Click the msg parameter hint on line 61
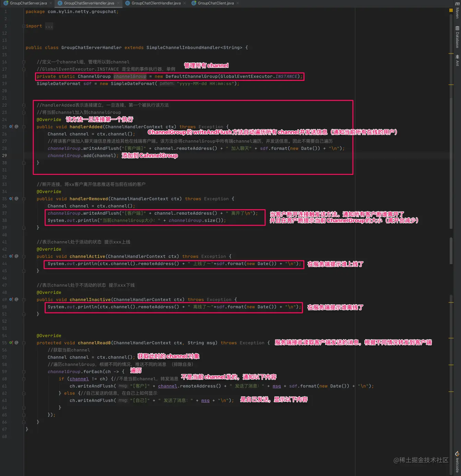The width and height of the screenshot is (461, 476). pos(123,386)
